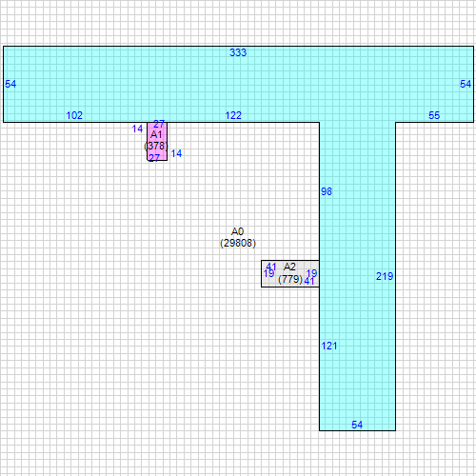The width and height of the screenshot is (476, 476).
Task: Click the 27 label at the top of A1
Action: 159,124
